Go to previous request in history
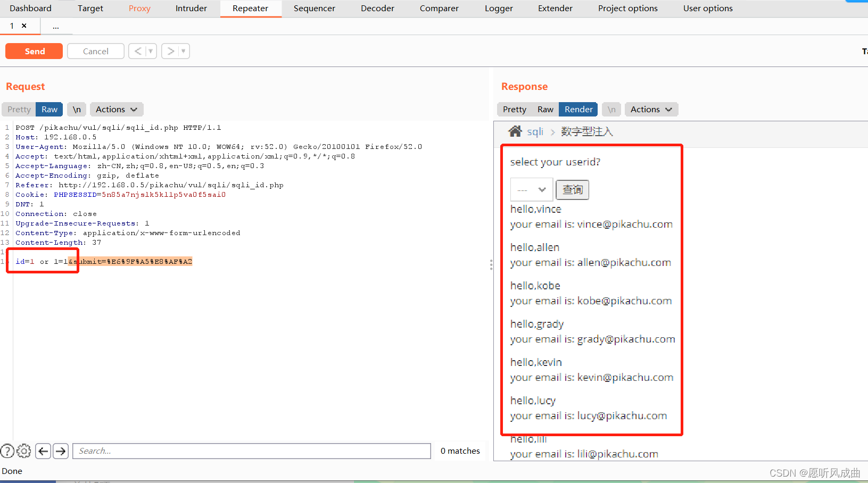The image size is (868, 483). (138, 51)
